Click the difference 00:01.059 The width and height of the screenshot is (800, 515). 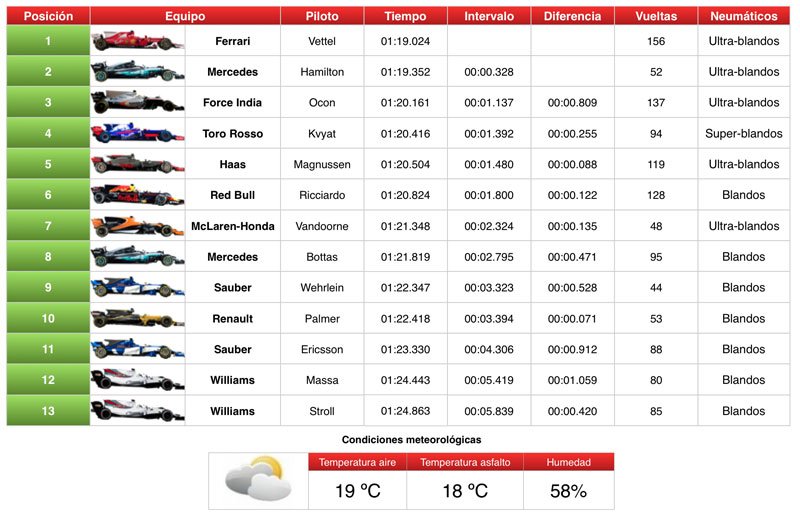572,380
